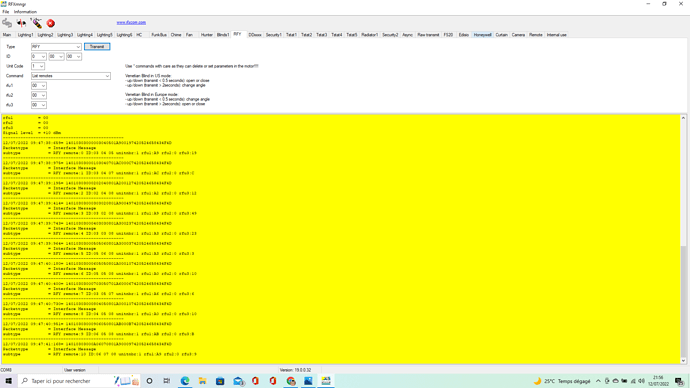Open the Mail app from the taskbar

(x=238, y=381)
